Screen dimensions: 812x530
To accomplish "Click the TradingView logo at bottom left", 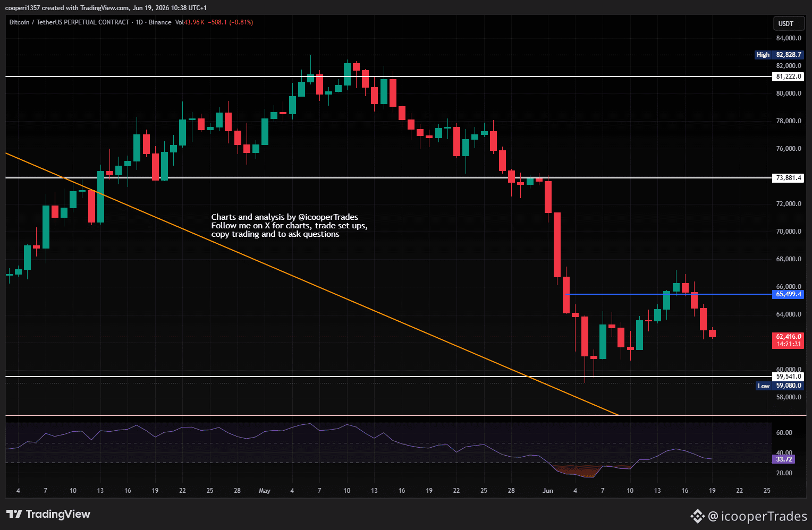I will 48,514.
